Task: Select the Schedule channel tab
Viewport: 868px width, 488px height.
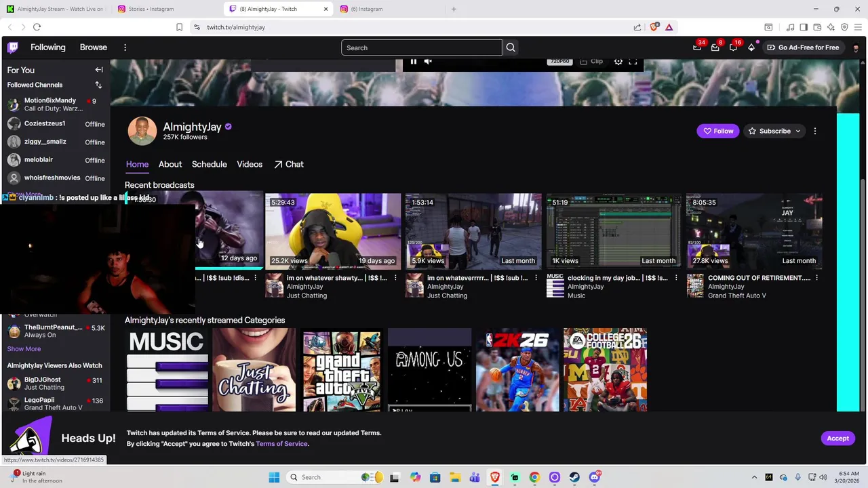Action: point(209,164)
